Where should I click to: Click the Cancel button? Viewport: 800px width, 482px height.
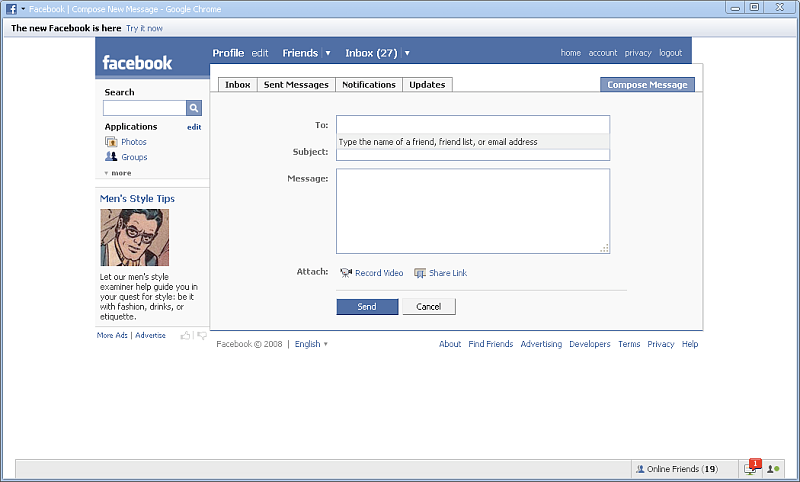click(x=429, y=307)
